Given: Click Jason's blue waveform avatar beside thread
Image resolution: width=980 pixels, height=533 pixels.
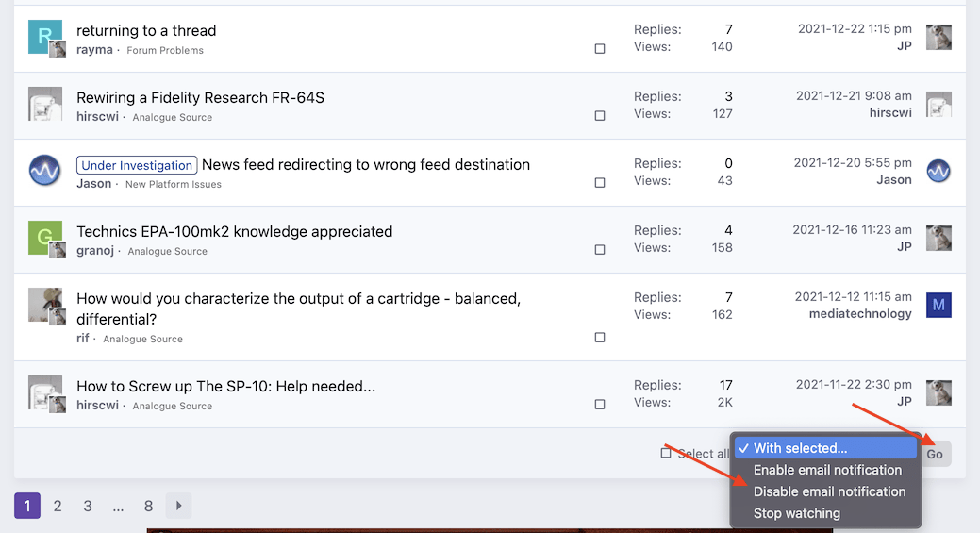Looking at the screenshot, I should [x=45, y=171].
